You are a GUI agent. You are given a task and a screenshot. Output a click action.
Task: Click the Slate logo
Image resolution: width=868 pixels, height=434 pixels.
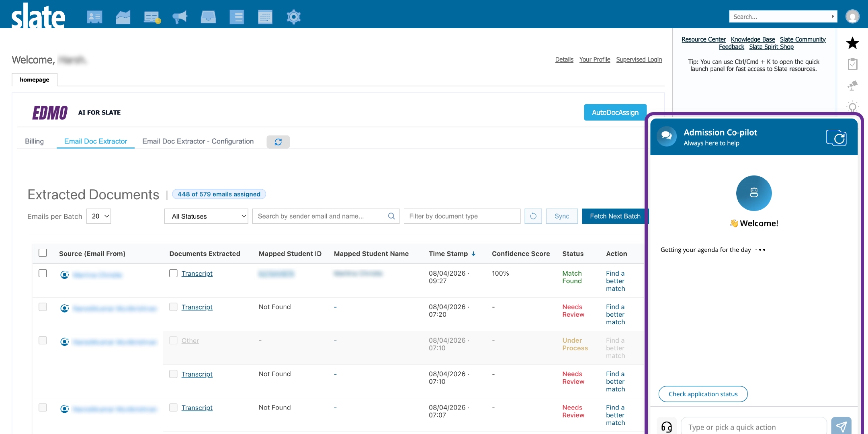pyautogui.click(x=38, y=16)
